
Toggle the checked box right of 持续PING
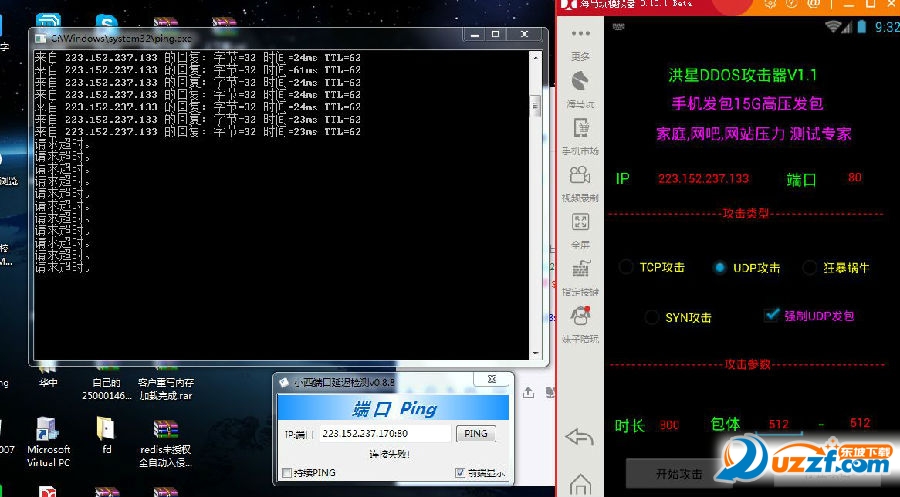[460, 473]
